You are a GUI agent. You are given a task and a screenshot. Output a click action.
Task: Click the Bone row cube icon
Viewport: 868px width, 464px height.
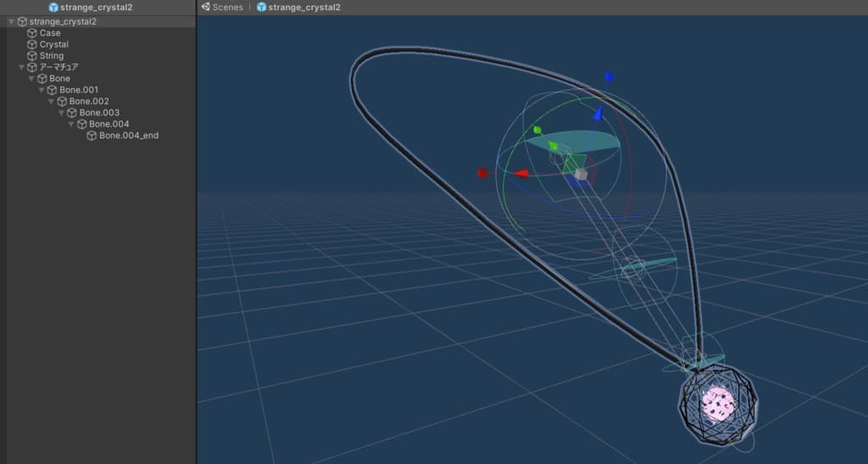click(42, 79)
